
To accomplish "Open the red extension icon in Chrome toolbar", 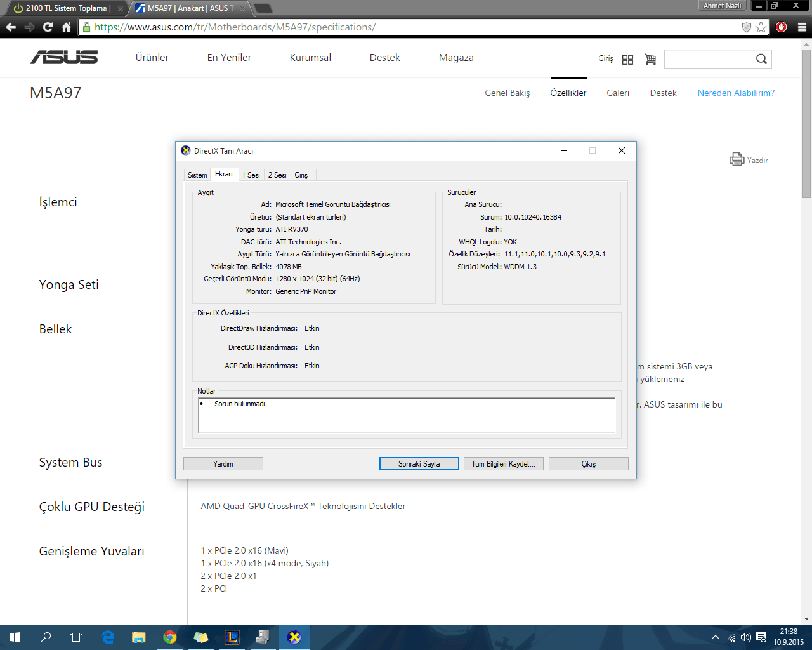I will (x=782, y=27).
